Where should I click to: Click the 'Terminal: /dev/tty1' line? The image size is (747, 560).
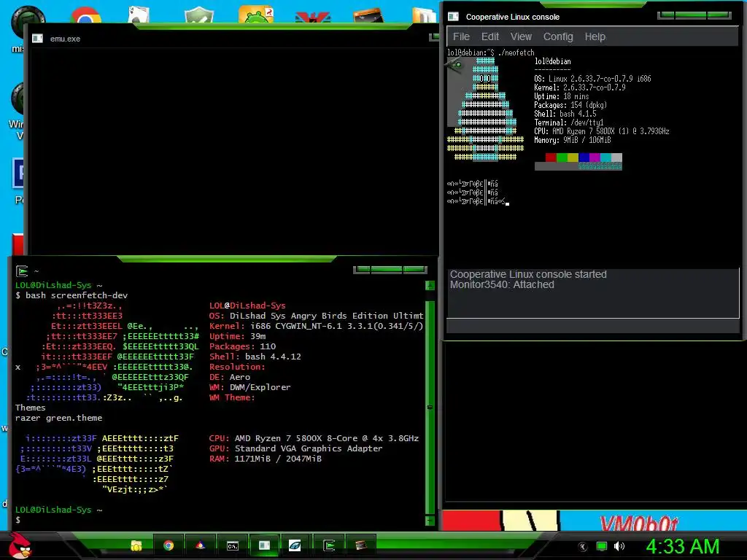pyautogui.click(x=569, y=122)
